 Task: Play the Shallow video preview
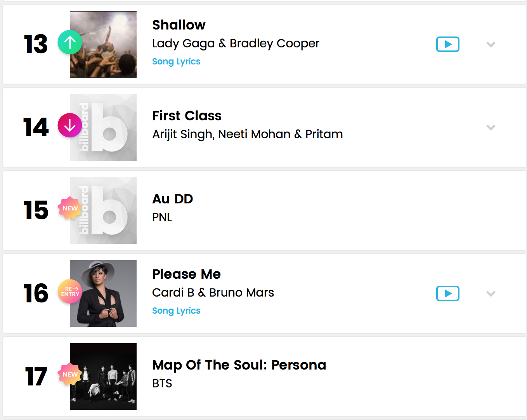[x=447, y=44]
